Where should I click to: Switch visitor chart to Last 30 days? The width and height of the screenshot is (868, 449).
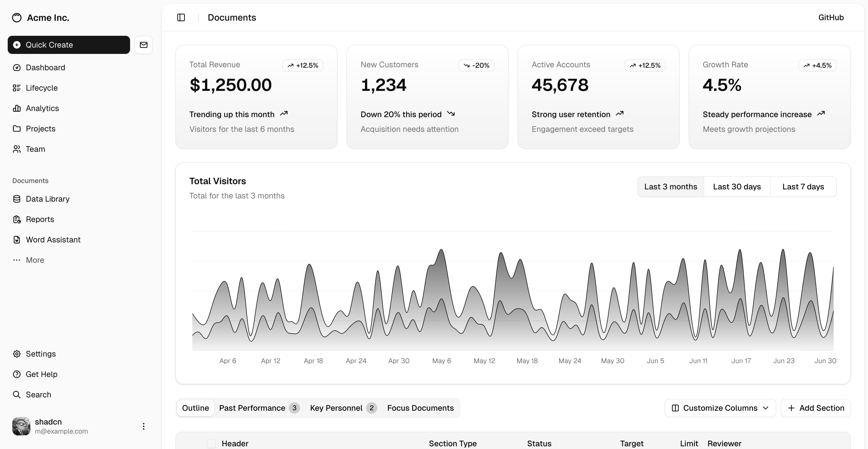click(737, 186)
